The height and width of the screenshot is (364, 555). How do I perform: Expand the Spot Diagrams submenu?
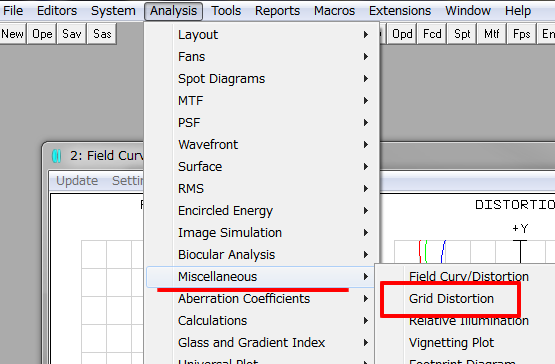[x=262, y=79]
